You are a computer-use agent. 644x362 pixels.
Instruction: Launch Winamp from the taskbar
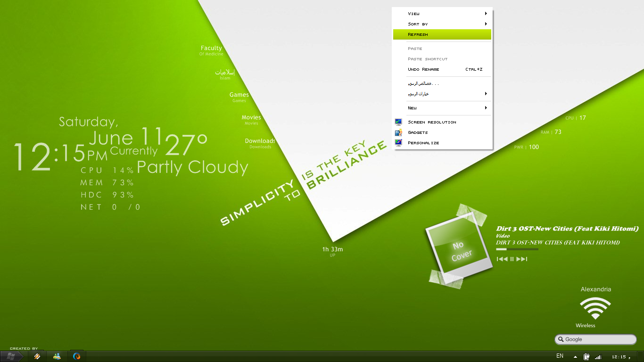[x=37, y=356]
